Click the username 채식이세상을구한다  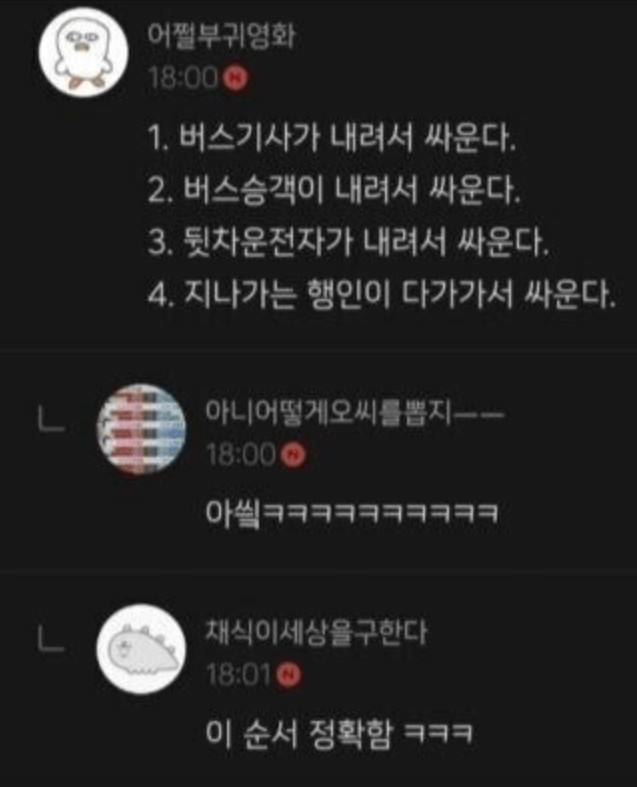click(317, 633)
